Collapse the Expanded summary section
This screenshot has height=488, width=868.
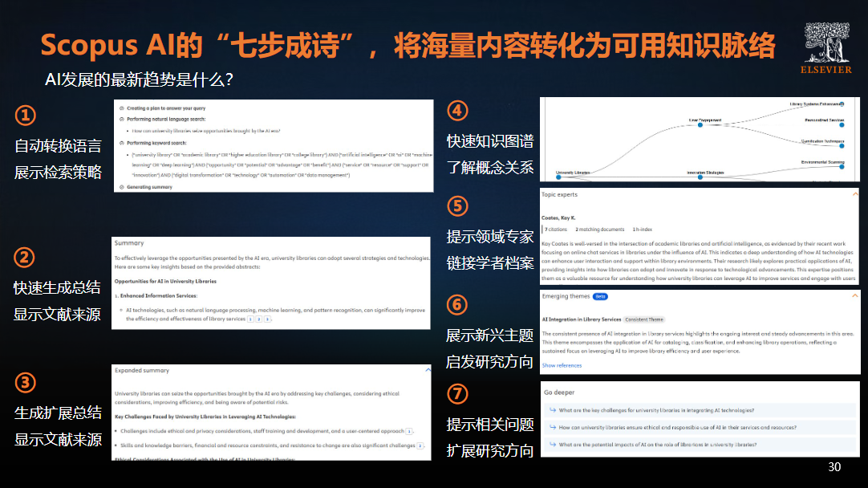pos(424,370)
